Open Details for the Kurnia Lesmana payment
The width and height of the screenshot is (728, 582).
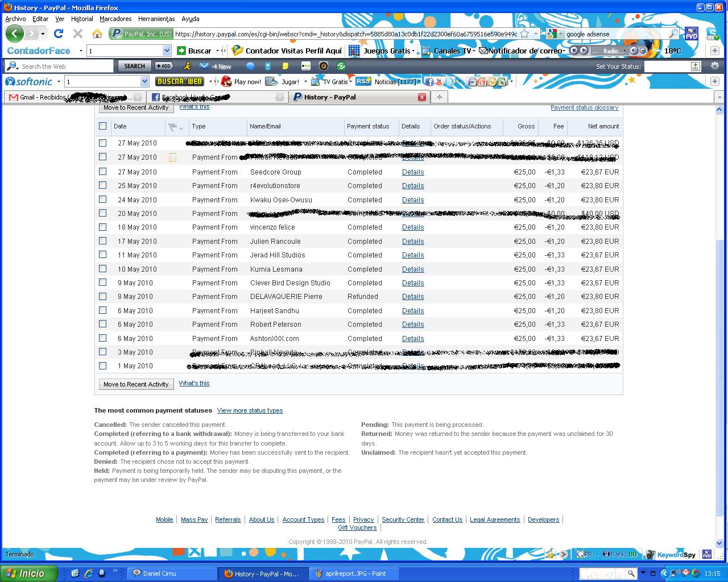tap(413, 269)
